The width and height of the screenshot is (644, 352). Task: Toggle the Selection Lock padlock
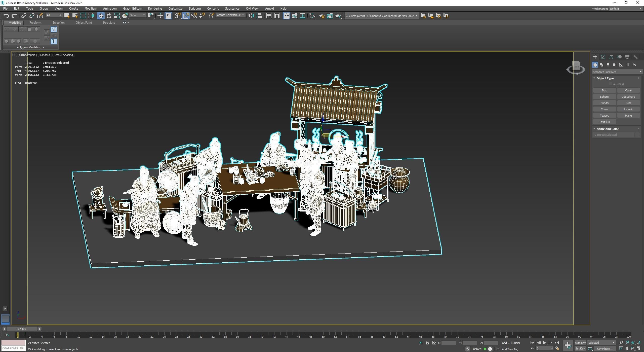pos(427,343)
